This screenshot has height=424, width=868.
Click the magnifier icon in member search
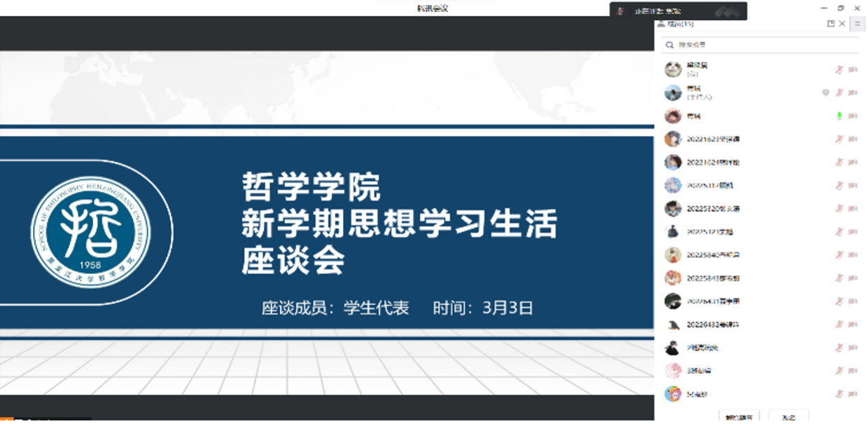(671, 45)
